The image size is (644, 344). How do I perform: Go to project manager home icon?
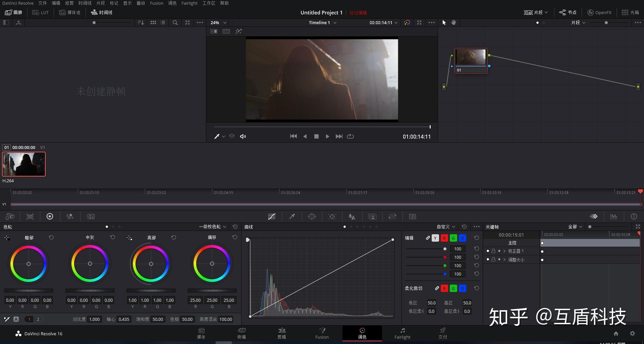616,334
